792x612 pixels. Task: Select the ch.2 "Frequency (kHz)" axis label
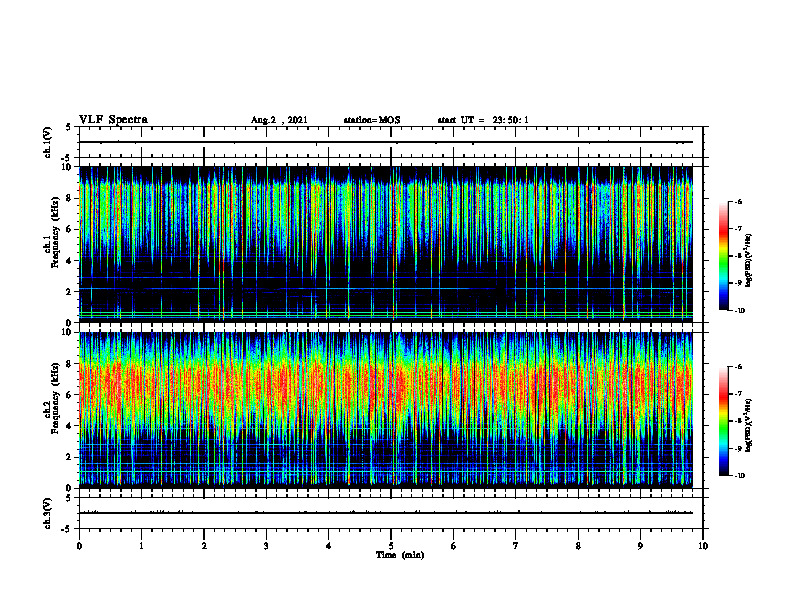(x=55, y=398)
